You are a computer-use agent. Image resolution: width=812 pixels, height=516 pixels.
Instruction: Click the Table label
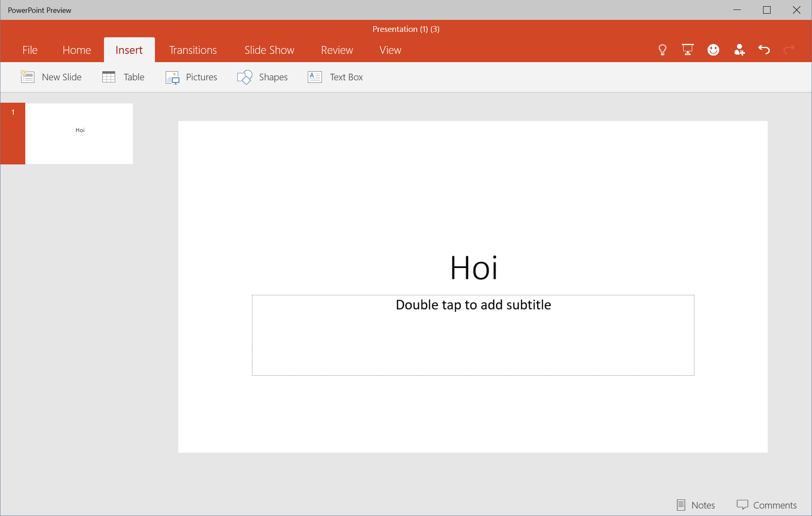click(134, 77)
